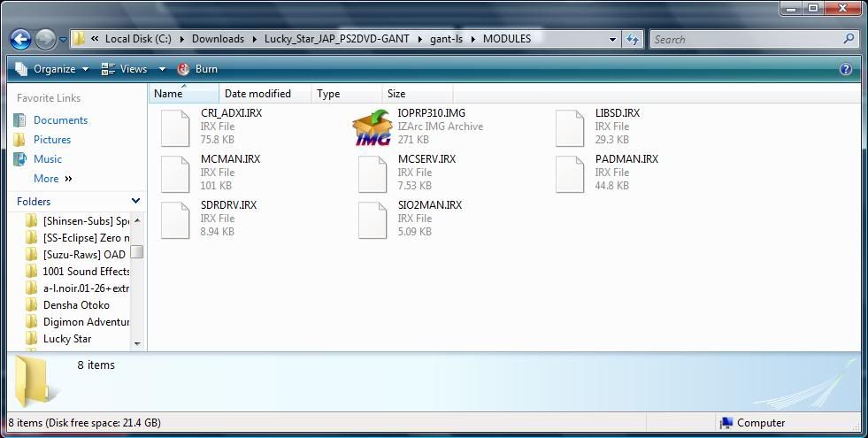The image size is (868, 438).
Task: Click the Search input field
Action: [747, 39]
